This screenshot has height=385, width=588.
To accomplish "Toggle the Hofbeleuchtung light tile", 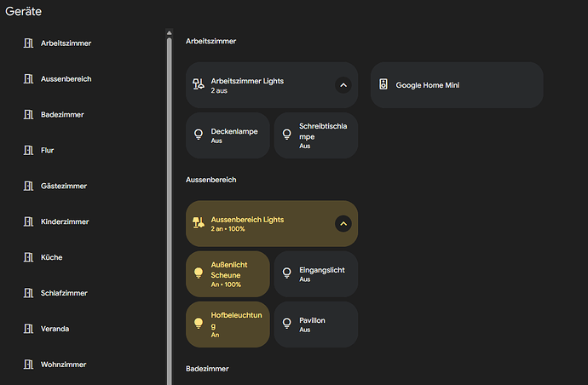I will pos(228,325).
